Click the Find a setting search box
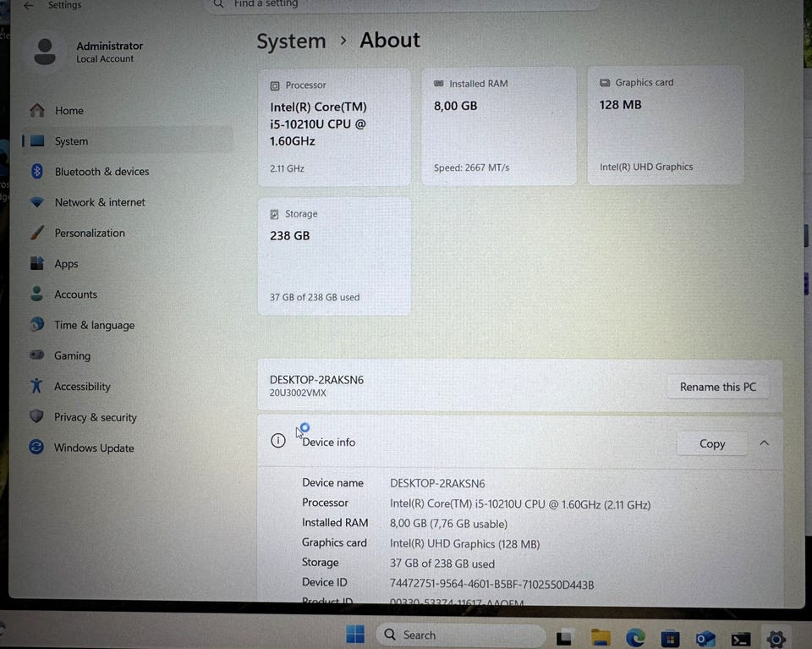Screen dimensions: 812x649 (x=404, y=5)
